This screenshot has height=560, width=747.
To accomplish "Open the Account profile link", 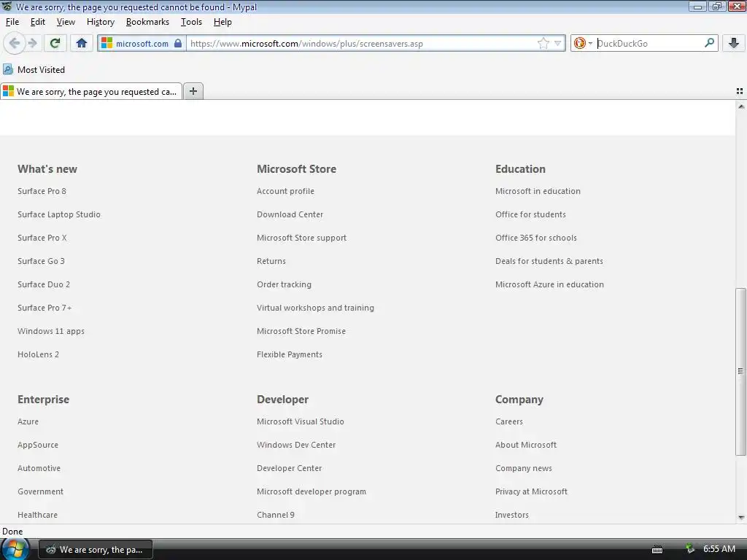I will [x=285, y=191].
